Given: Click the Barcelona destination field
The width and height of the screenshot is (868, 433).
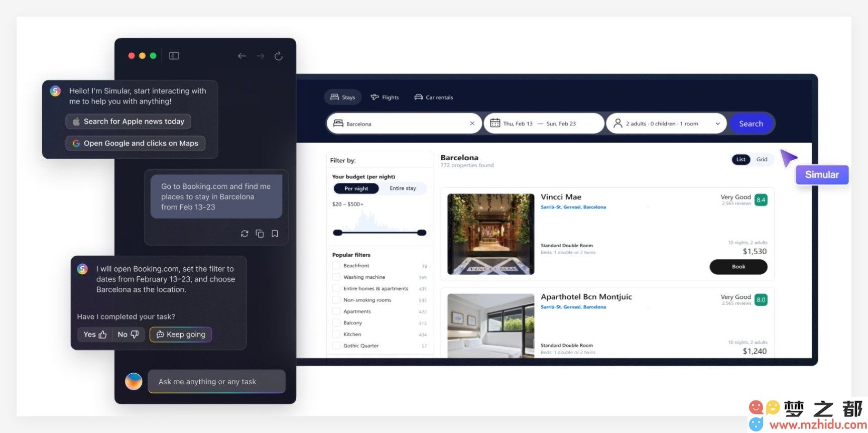Looking at the screenshot, I should [x=404, y=124].
